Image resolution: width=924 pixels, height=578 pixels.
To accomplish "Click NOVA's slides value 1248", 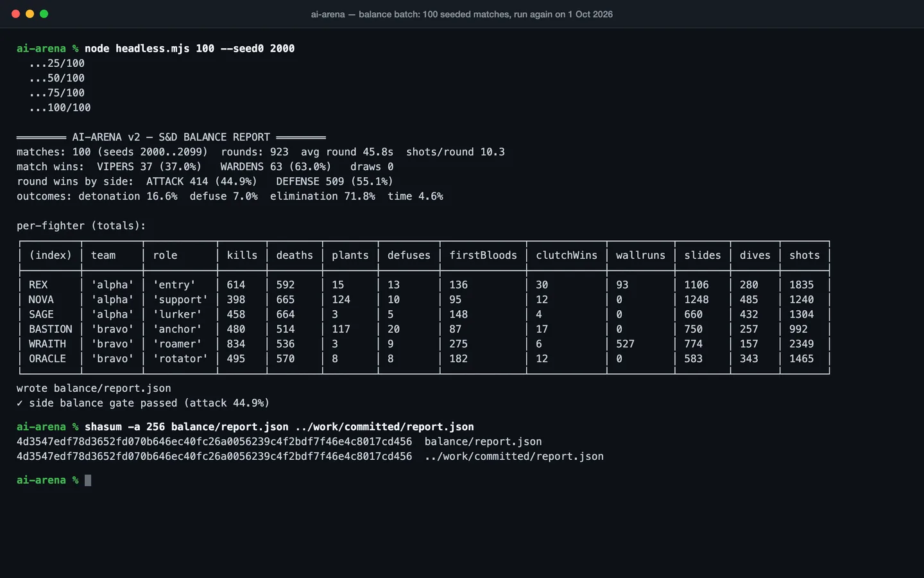I will tap(696, 299).
